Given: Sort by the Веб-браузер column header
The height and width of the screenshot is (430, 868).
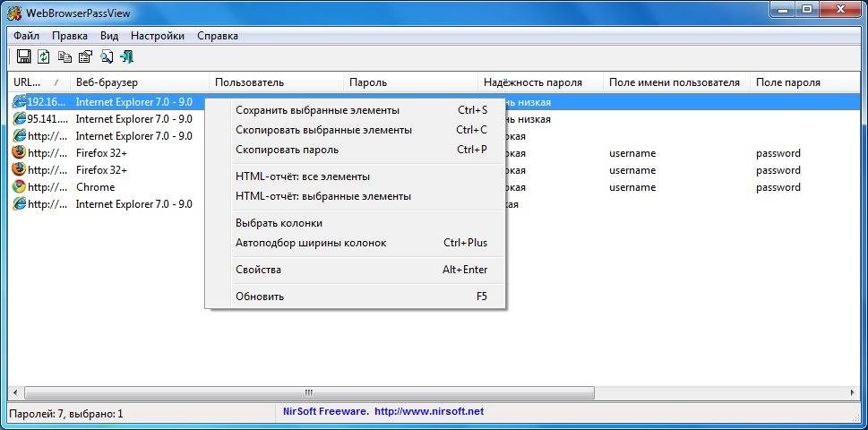Looking at the screenshot, I should coord(140,82).
